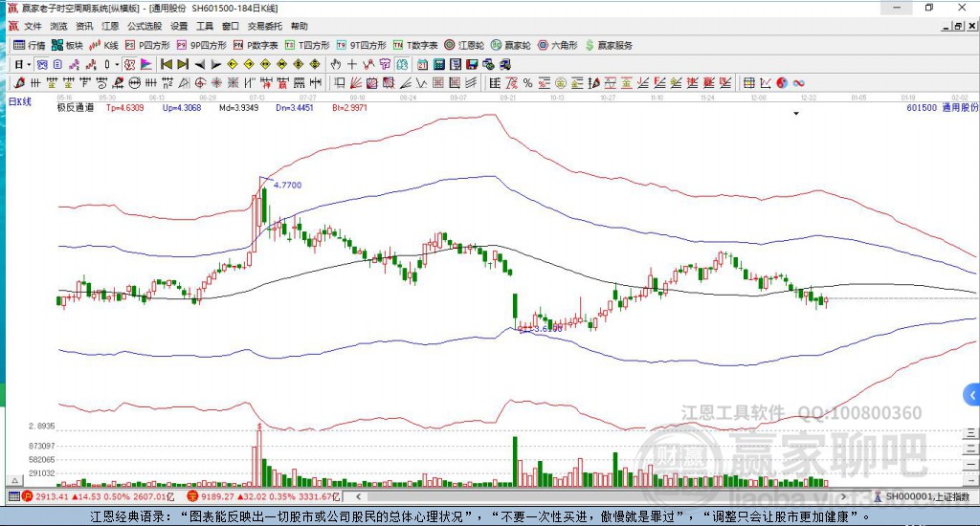The image size is (980, 526).
Task: Switch to the K线 chart view
Action: pos(103,45)
